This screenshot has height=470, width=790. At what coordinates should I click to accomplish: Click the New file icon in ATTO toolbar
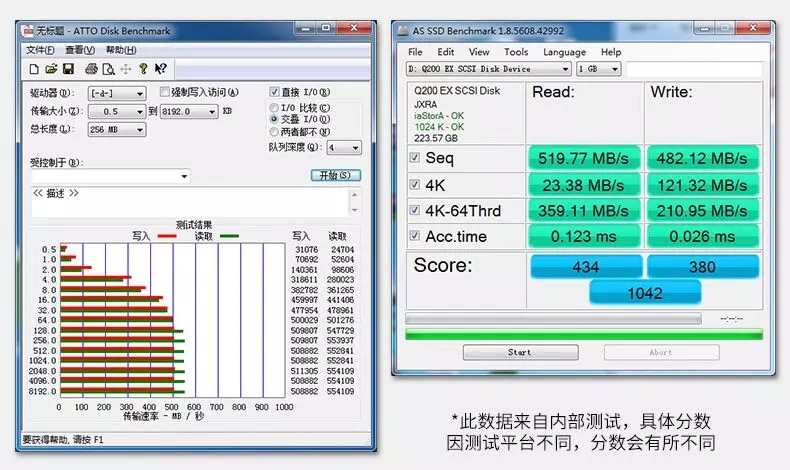pyautogui.click(x=34, y=69)
